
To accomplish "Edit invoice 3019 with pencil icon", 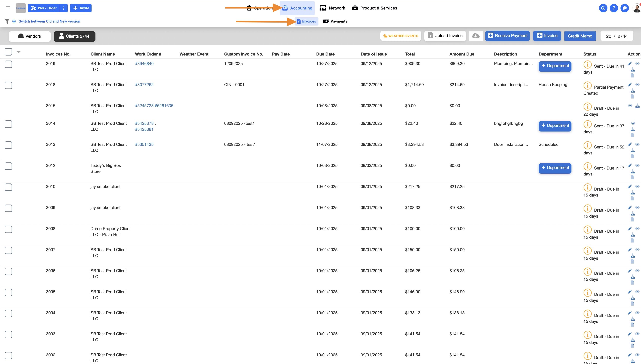I will (630, 64).
